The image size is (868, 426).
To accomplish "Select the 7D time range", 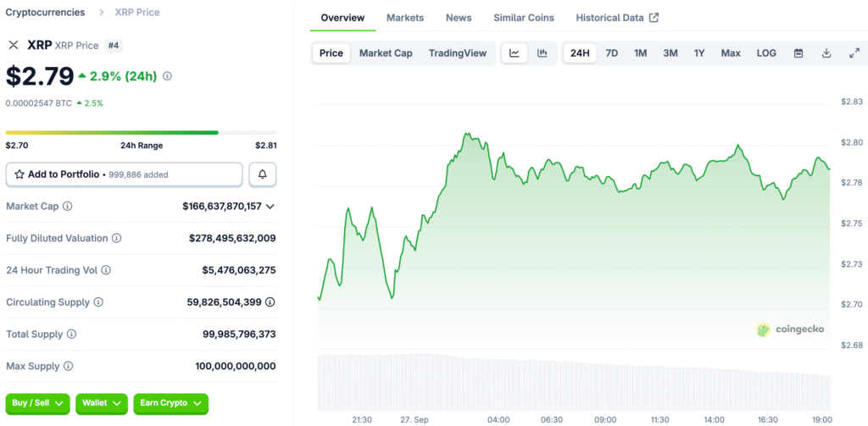I will coord(612,53).
